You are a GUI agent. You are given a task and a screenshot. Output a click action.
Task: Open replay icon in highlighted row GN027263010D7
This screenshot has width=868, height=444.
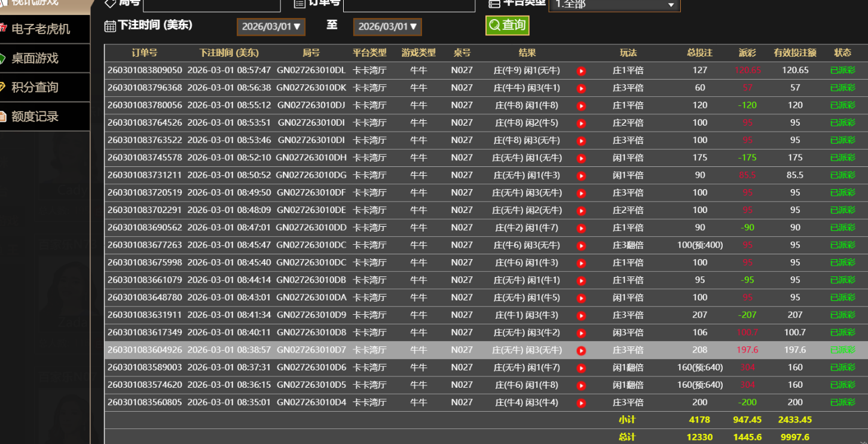tap(580, 351)
